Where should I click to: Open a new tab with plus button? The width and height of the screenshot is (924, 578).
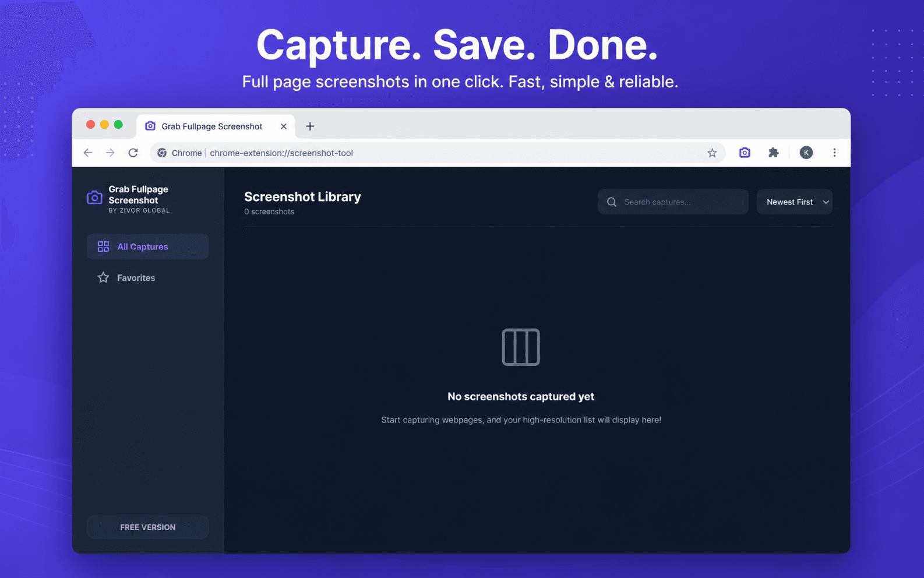[310, 126]
